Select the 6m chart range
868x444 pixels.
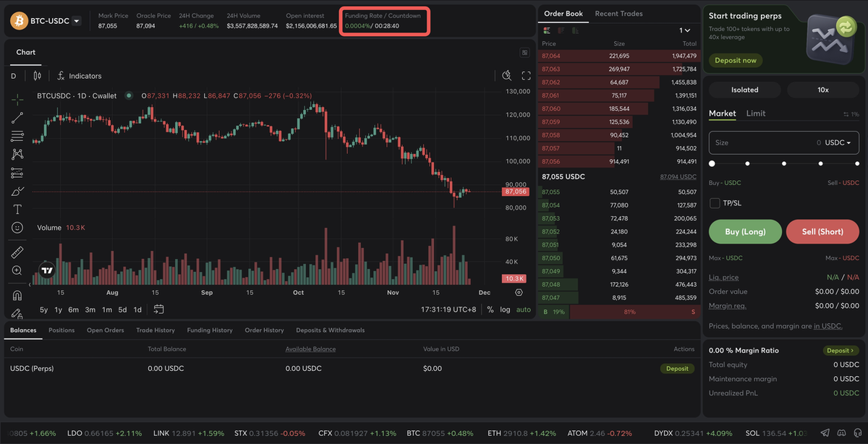coord(74,309)
